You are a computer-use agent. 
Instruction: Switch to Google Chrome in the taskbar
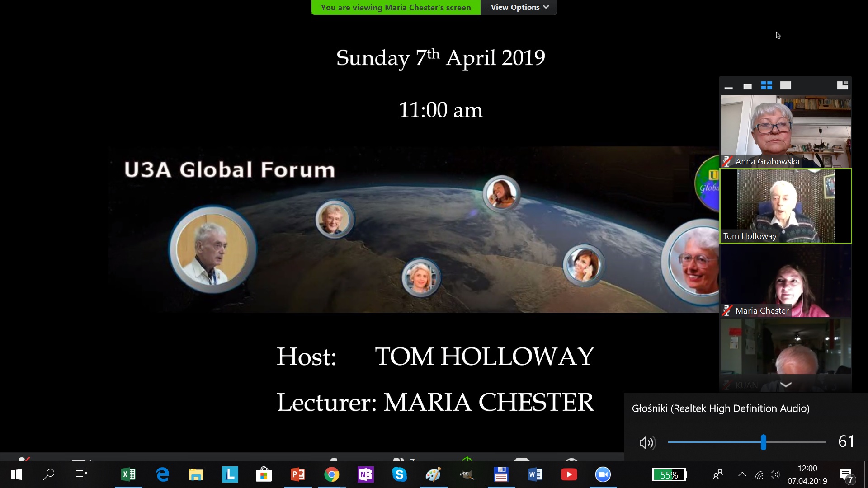[332, 474]
